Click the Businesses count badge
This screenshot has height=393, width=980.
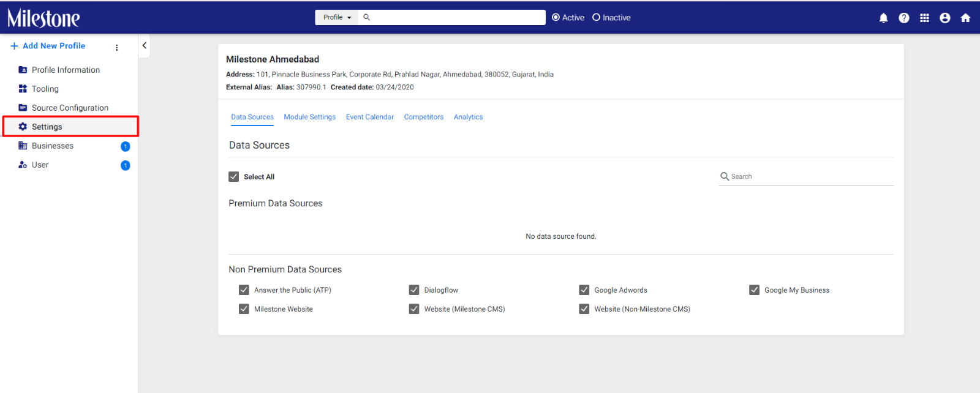point(126,146)
